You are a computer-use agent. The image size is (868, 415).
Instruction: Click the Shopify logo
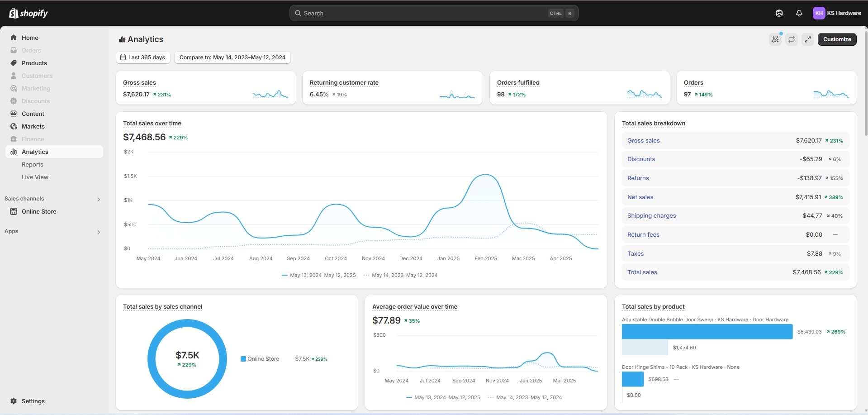[28, 13]
